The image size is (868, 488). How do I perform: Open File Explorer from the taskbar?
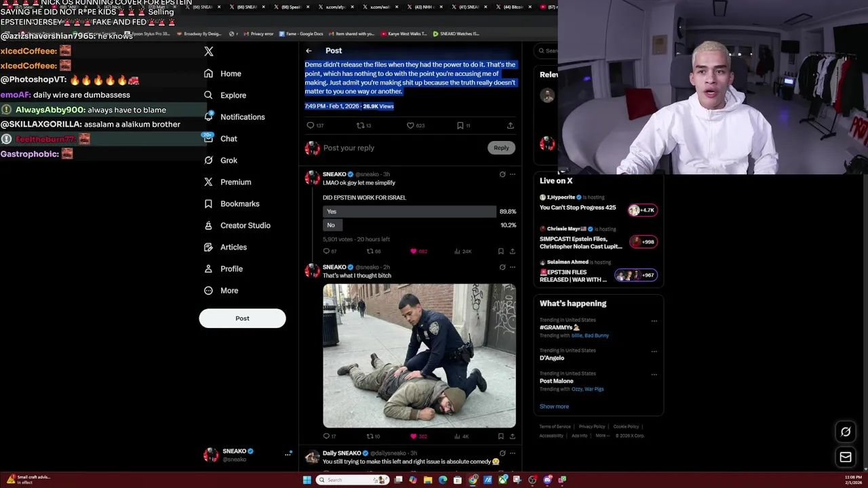428,480
